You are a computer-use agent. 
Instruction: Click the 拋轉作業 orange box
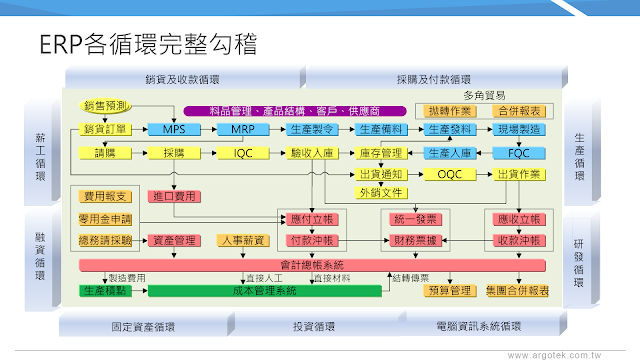tap(450, 111)
